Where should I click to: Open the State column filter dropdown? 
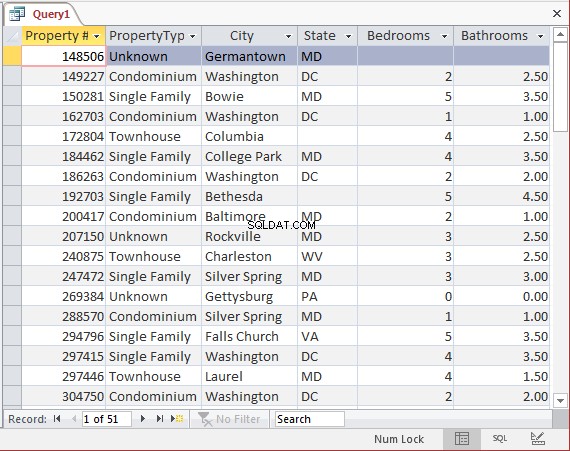click(348, 36)
